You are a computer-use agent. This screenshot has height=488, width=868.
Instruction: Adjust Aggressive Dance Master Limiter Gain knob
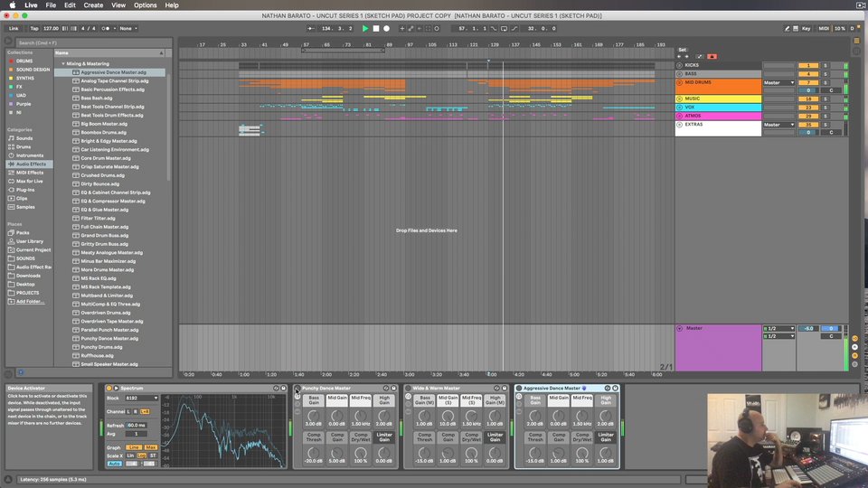606,453
